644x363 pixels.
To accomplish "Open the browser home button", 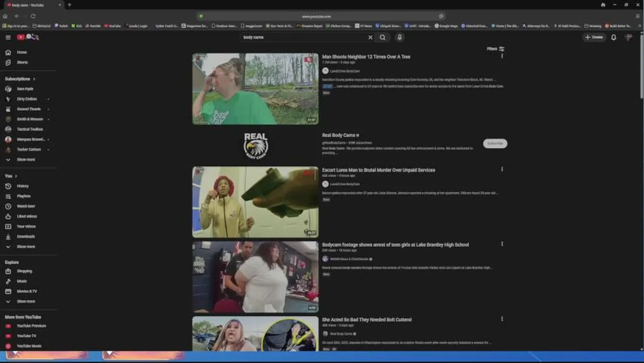I will [5, 16].
